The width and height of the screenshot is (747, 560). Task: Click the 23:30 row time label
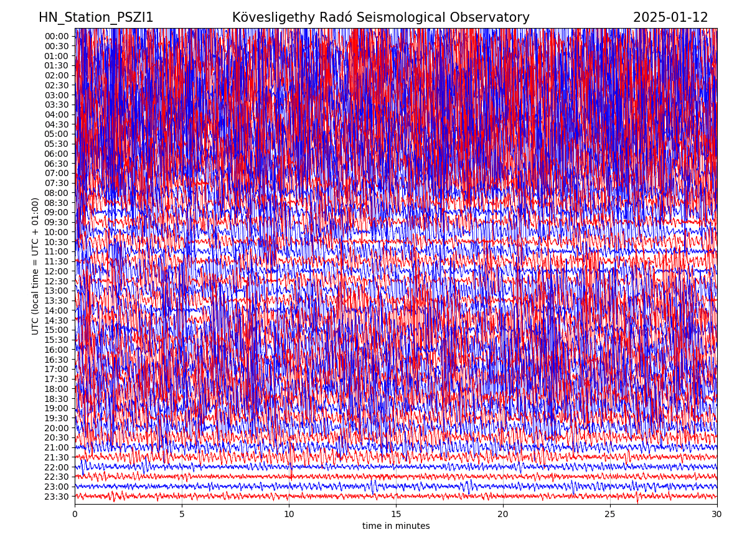coord(56,497)
